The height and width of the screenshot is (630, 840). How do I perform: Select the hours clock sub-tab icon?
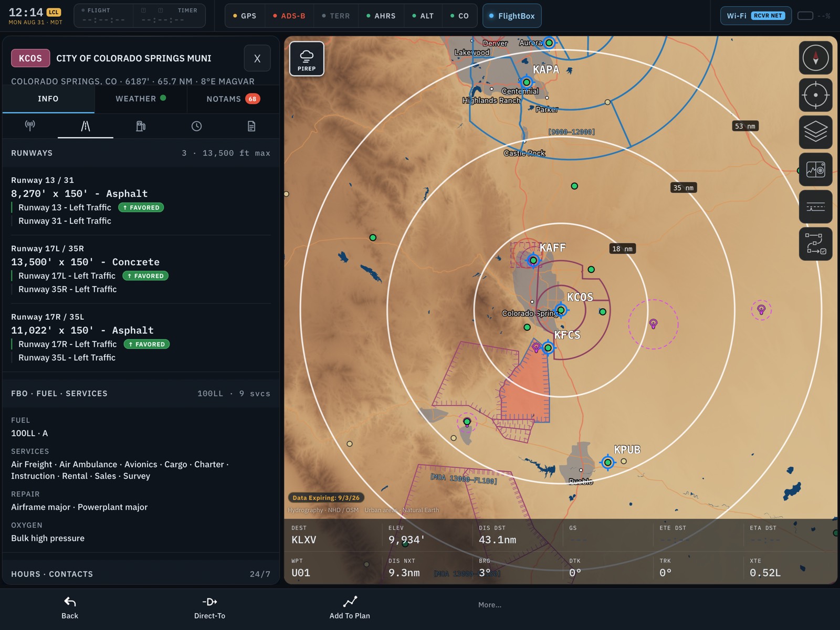point(196,126)
